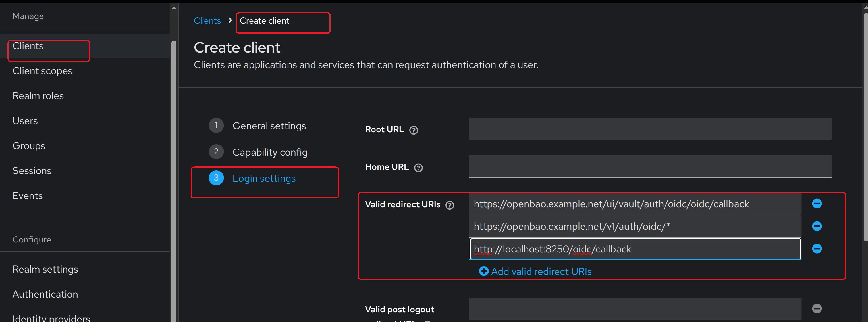Remove the v1/auth/oidc/* redirect URI entry
This screenshot has width=868, height=322.
[817, 226]
